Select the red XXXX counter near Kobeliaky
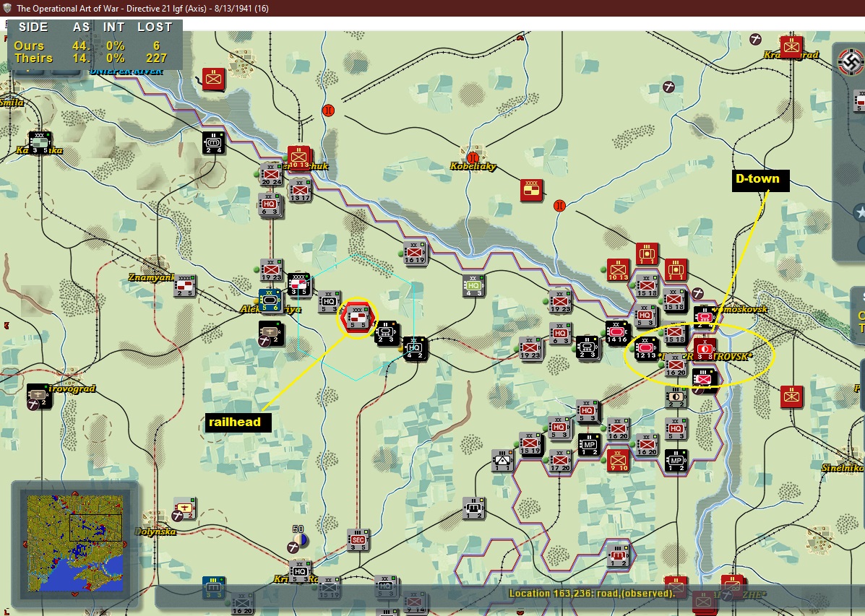This screenshot has height=616, width=865. tap(531, 190)
